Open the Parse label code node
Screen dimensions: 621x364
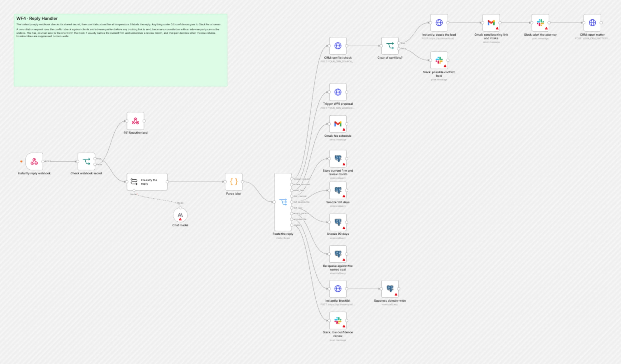click(x=234, y=182)
